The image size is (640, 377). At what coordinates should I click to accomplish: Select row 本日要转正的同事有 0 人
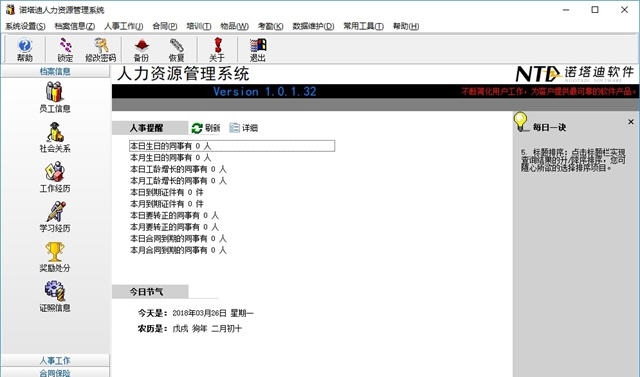tap(174, 215)
